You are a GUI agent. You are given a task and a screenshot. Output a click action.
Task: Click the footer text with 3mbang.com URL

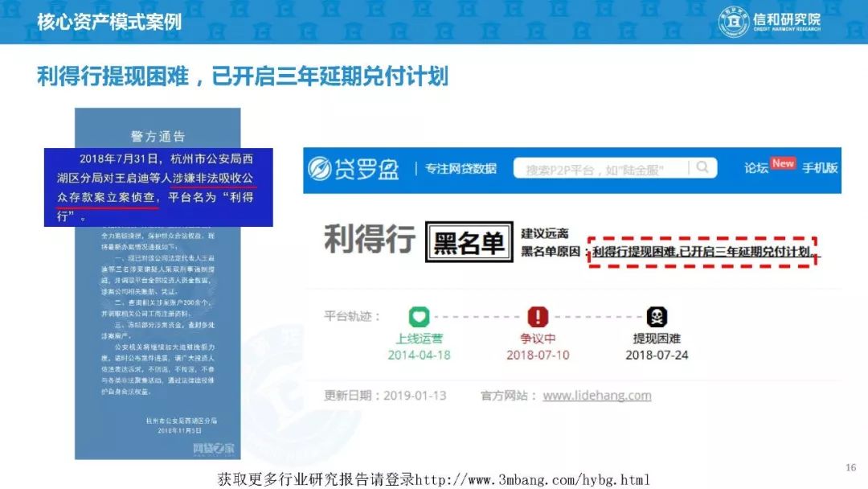point(433,479)
